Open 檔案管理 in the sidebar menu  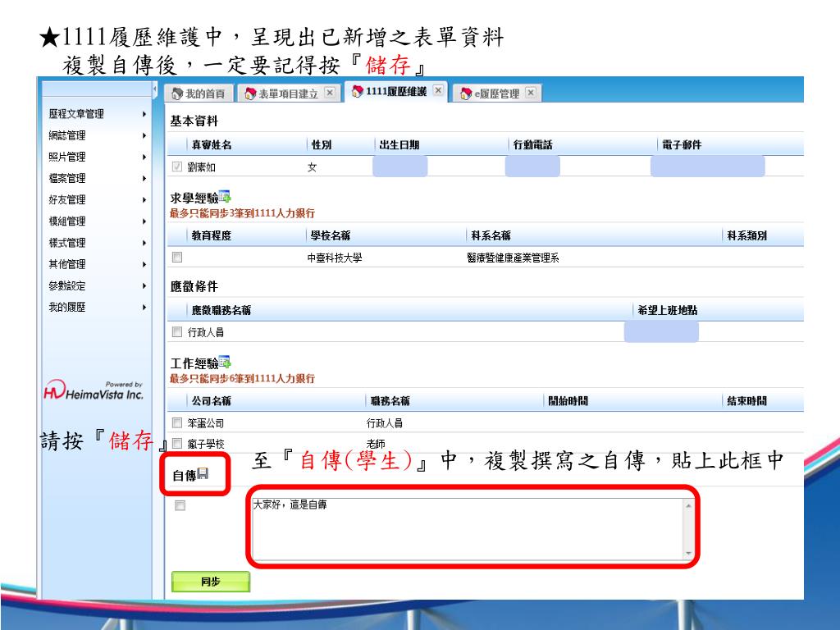coord(67,178)
